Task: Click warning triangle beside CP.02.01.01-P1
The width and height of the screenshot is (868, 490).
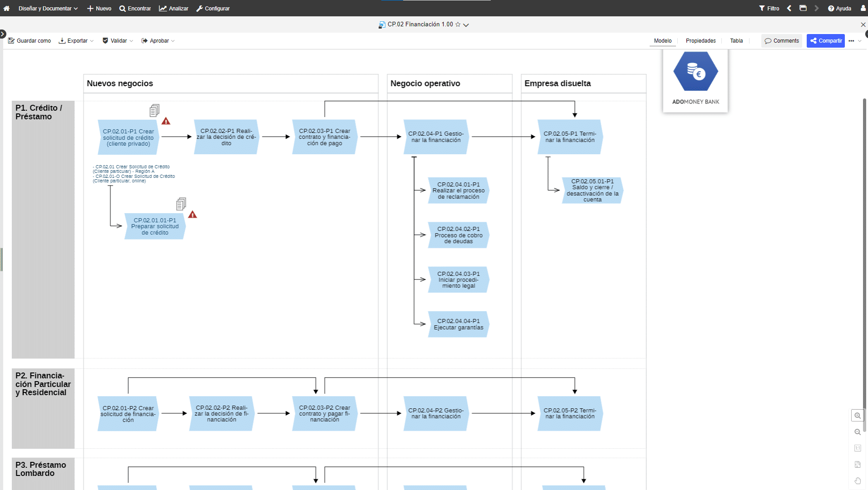Action: pos(192,215)
